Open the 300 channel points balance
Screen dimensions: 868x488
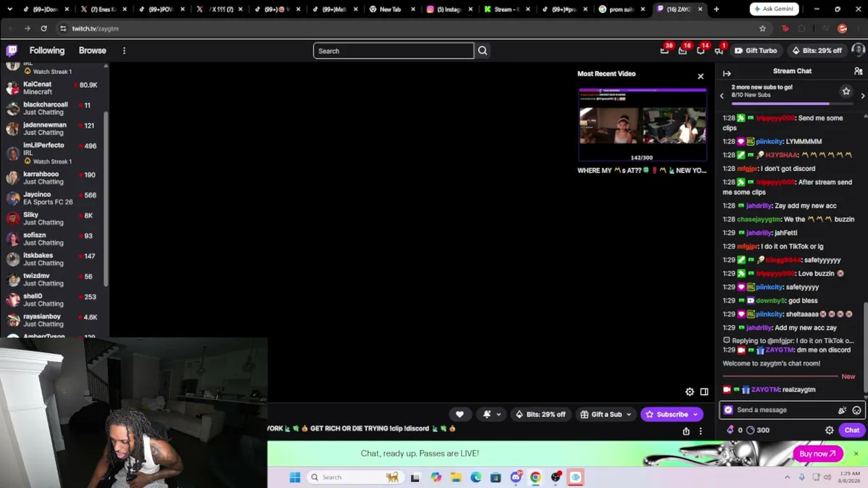pos(757,430)
